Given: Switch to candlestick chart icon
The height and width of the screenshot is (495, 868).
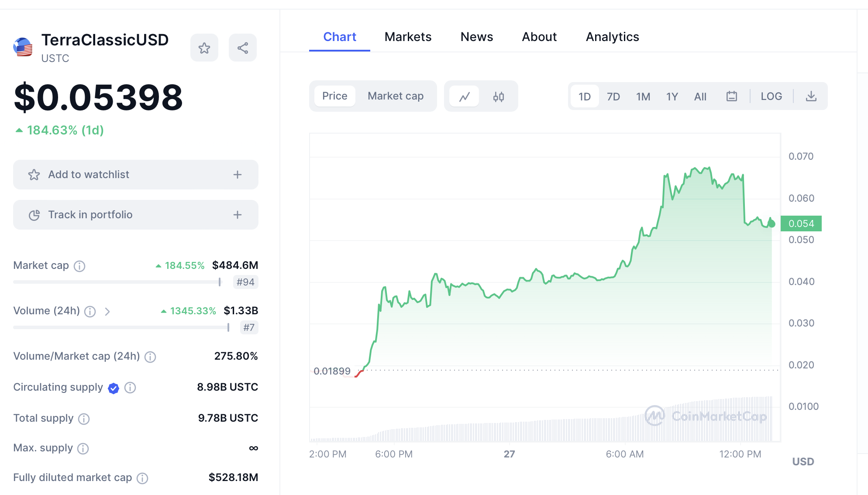Looking at the screenshot, I should (499, 96).
